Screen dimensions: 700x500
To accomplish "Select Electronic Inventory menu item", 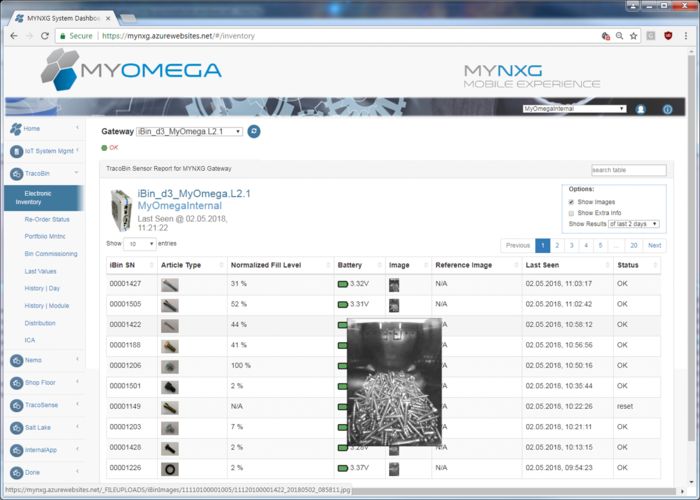I will point(43,198).
